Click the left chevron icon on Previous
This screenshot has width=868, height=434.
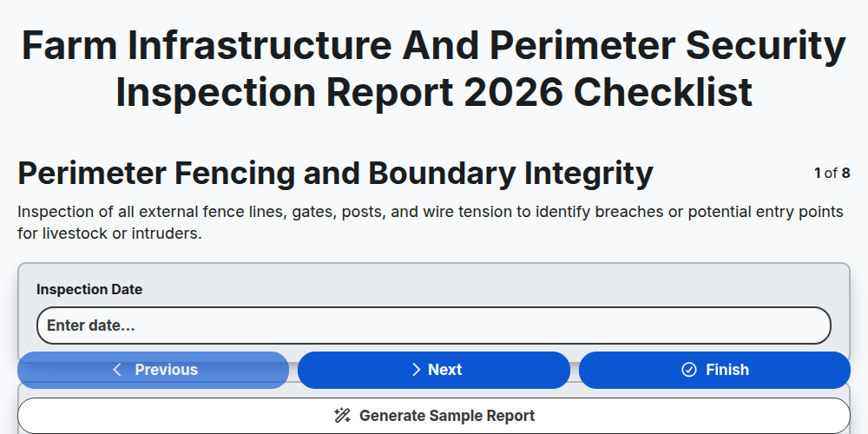click(x=117, y=370)
